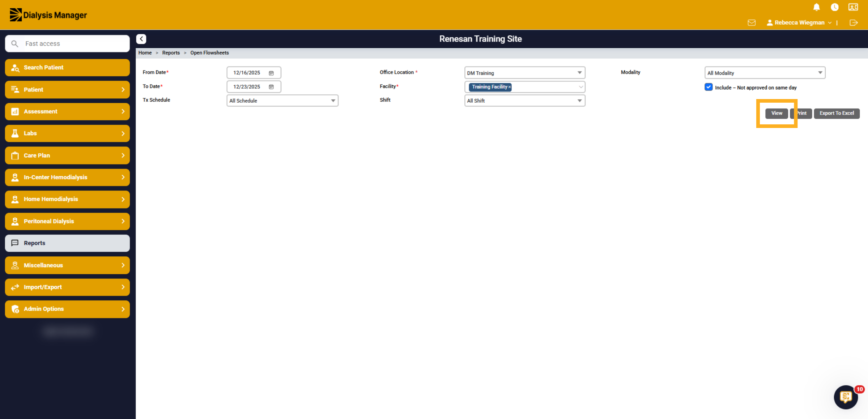The width and height of the screenshot is (868, 419).
Task: Open the Tx Schedule dropdown
Action: tap(282, 101)
